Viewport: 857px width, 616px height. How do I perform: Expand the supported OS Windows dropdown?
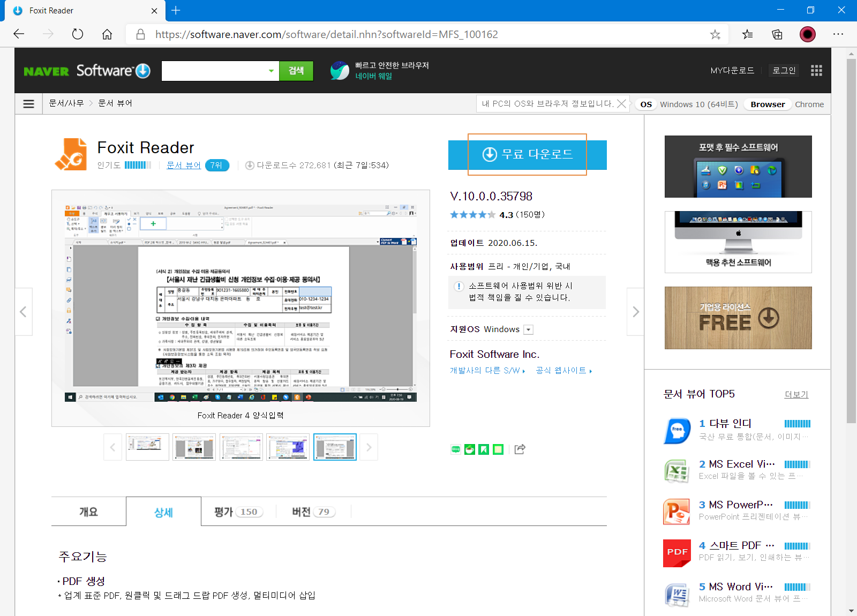[529, 330]
